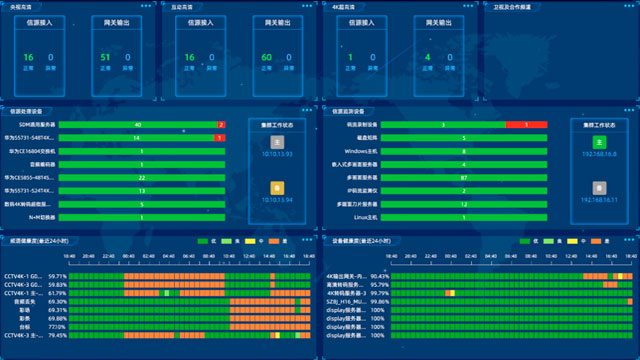
Task: Select the 网关输出 box in the 互动高清 panel
Action: pos(278,56)
